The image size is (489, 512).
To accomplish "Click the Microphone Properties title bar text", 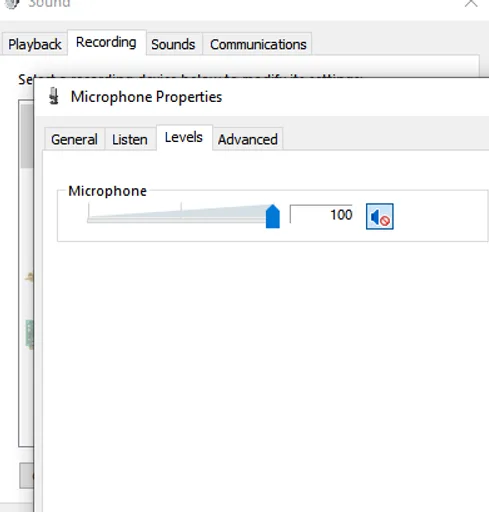I will 146,97.
